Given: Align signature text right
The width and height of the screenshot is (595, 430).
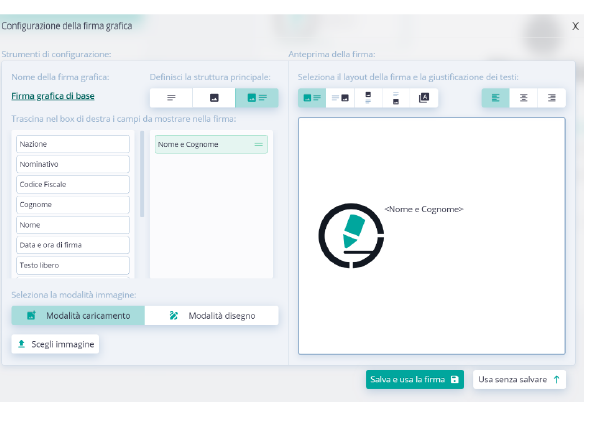Looking at the screenshot, I should pos(552,98).
